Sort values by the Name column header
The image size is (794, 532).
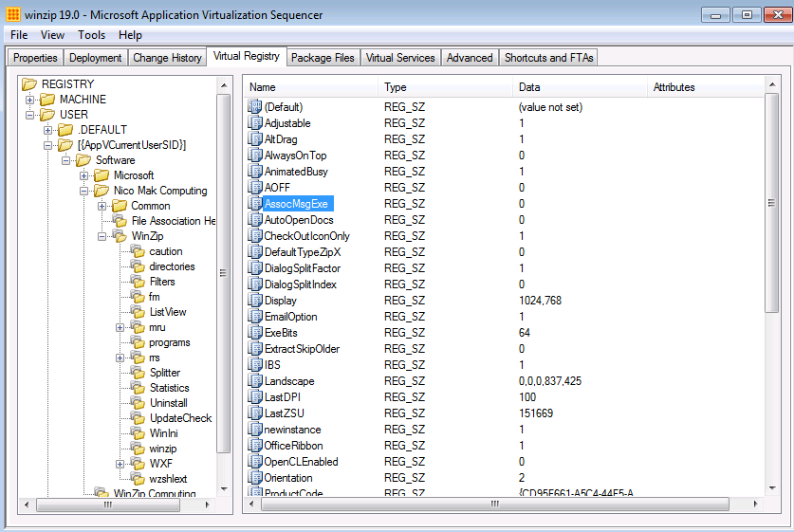point(311,87)
